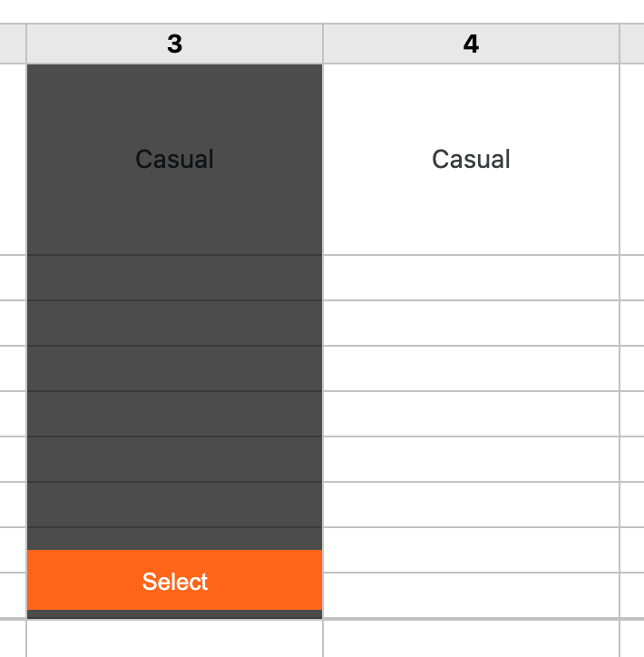Viewport: 644px width, 657px height.
Task: Choose third empty row under Casual in column 4
Action: tap(471, 368)
